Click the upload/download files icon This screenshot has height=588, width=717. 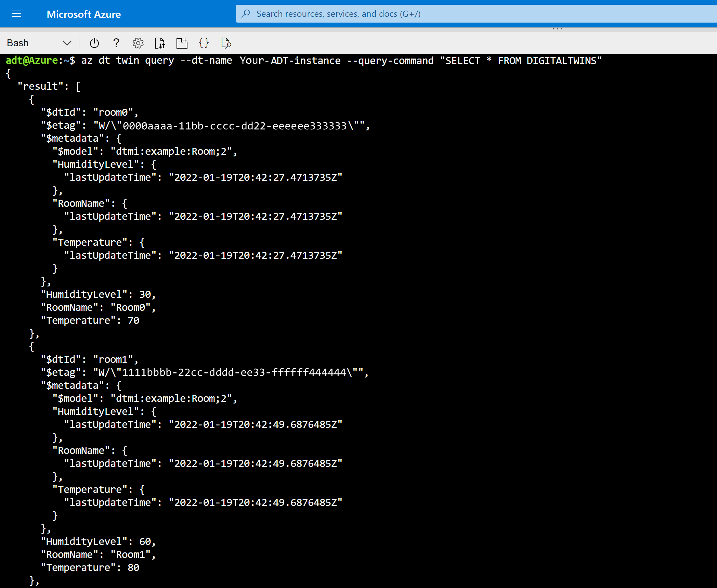coord(160,43)
